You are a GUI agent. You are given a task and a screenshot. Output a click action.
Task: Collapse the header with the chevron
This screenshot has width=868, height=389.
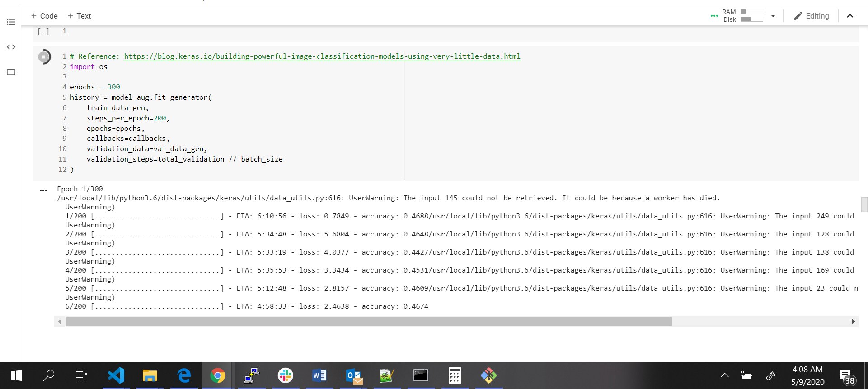[x=850, y=16]
